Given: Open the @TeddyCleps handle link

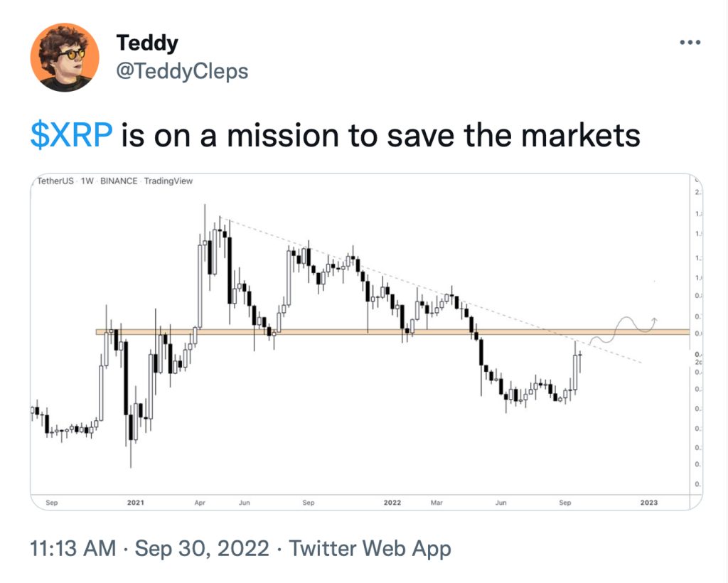Looking at the screenshot, I should pos(182,71).
